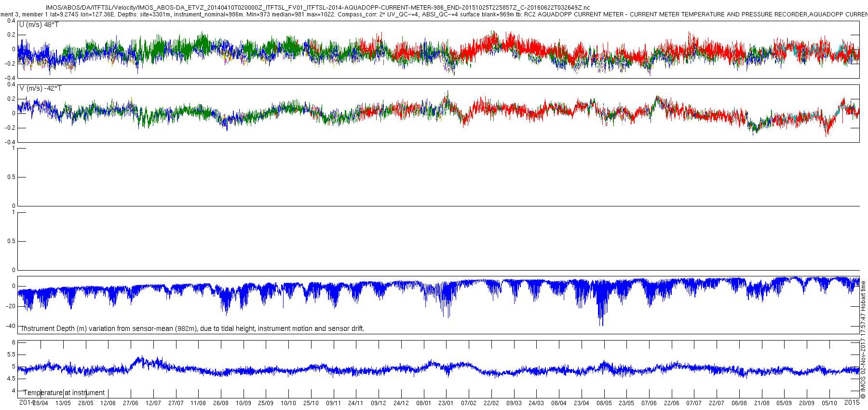Click the 08/04 date tick label
Image resolution: width=868 pixels, height=410 pixels.
(559, 403)
